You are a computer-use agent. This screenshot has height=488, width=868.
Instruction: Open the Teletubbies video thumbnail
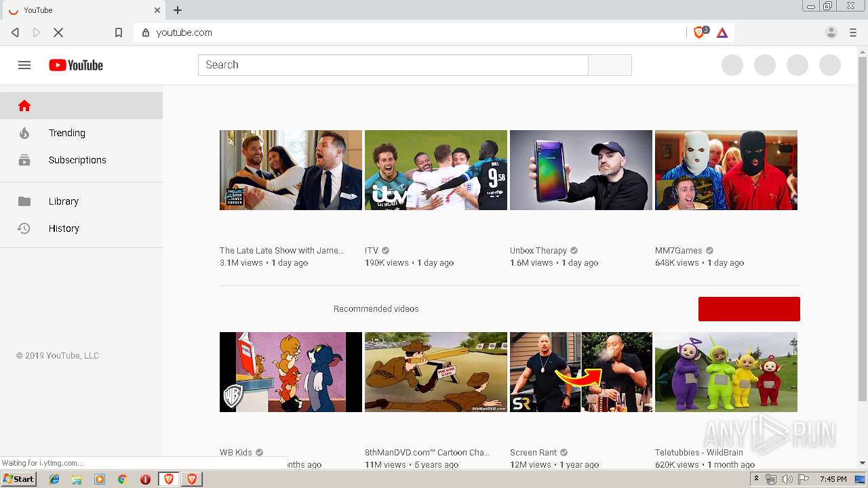(x=726, y=372)
